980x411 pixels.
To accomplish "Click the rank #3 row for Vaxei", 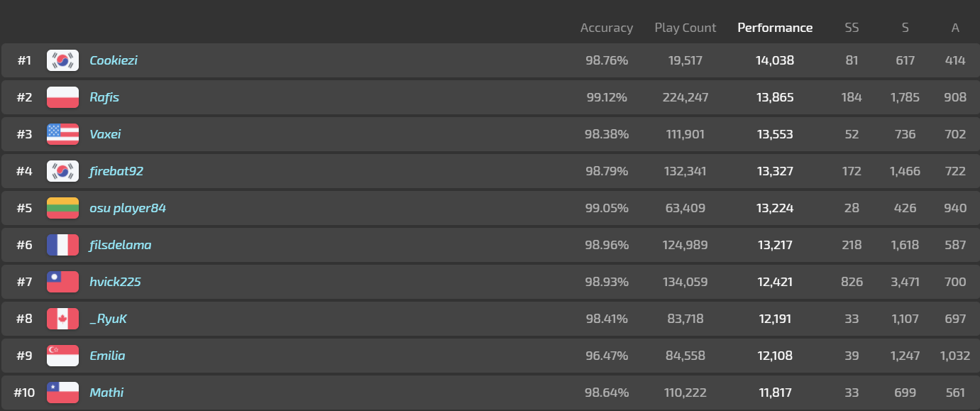I will 355,134.
